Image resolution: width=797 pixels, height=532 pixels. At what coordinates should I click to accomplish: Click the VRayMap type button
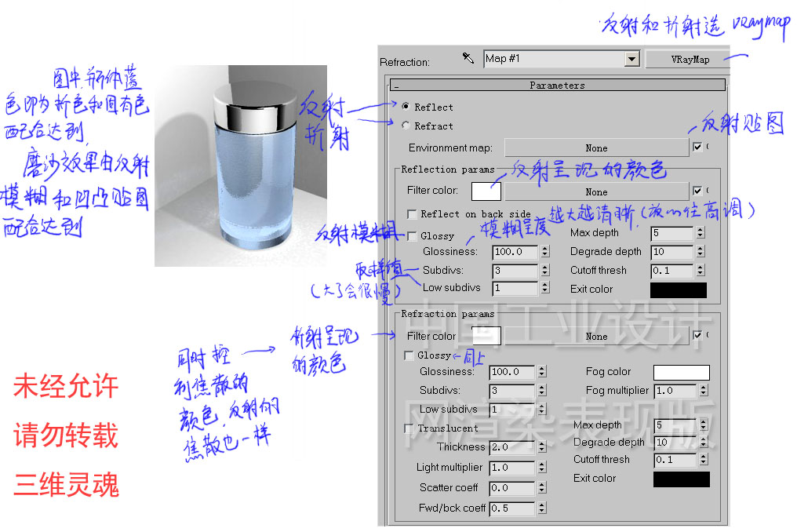tap(690, 60)
